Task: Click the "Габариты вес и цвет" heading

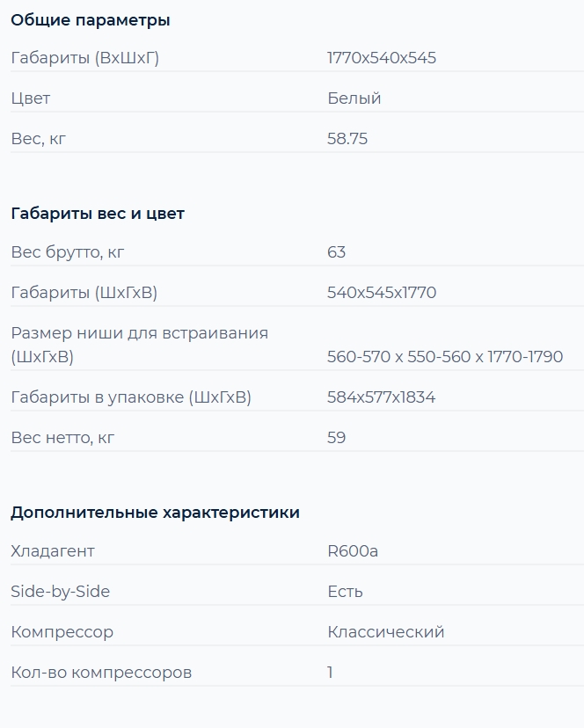Action: click(x=98, y=214)
